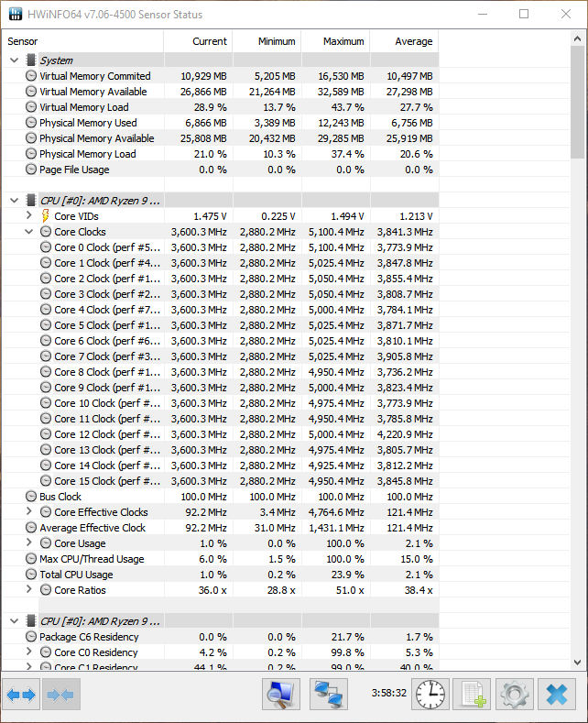Image resolution: width=588 pixels, height=723 pixels.
Task: Click the Maximum column header
Action: 335,41
